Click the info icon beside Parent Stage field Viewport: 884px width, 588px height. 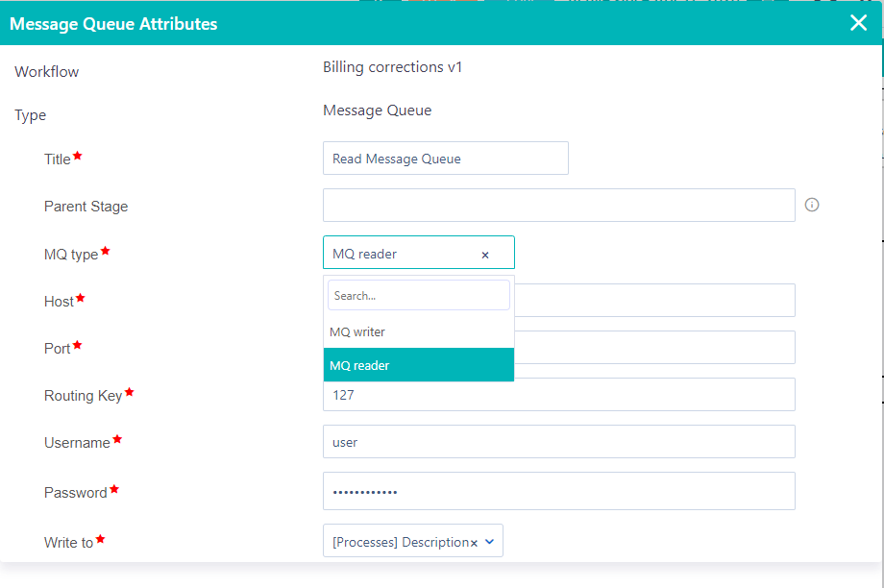pos(811,205)
